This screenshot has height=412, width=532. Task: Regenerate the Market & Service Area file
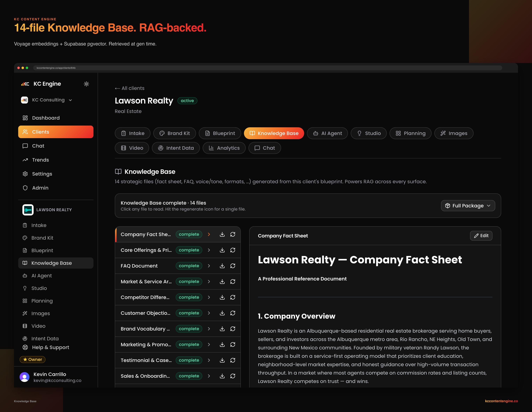(233, 282)
